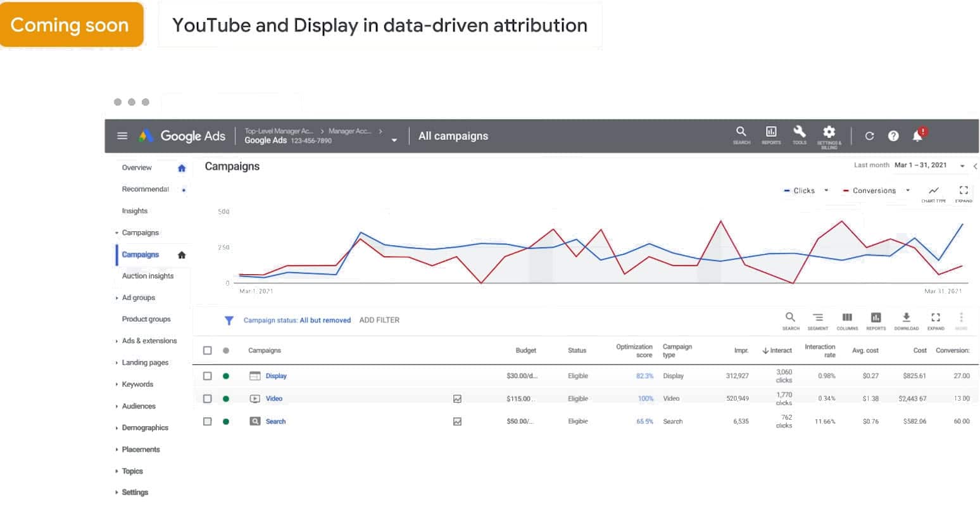
Task: Download the campaigns table
Action: tap(906, 320)
